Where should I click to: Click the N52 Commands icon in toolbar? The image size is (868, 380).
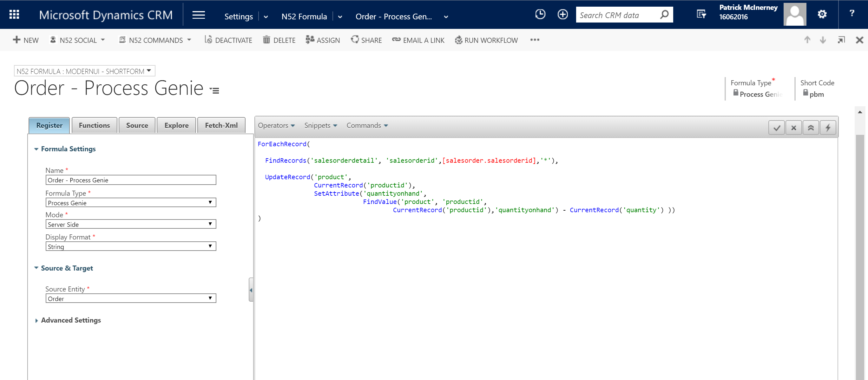coord(122,40)
